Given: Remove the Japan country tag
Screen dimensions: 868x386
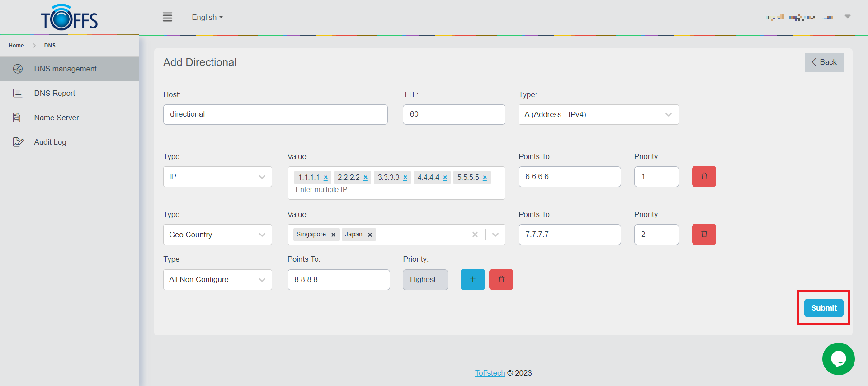Looking at the screenshot, I should point(370,235).
